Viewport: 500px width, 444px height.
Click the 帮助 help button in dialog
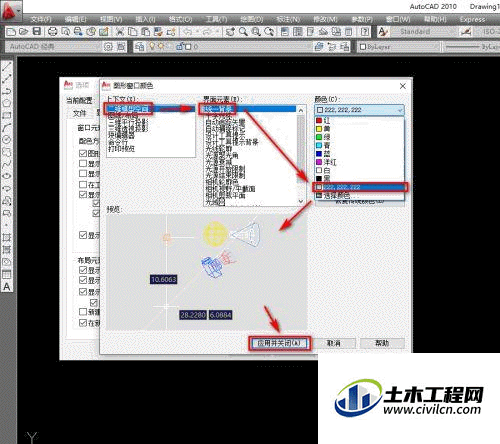coord(382,343)
